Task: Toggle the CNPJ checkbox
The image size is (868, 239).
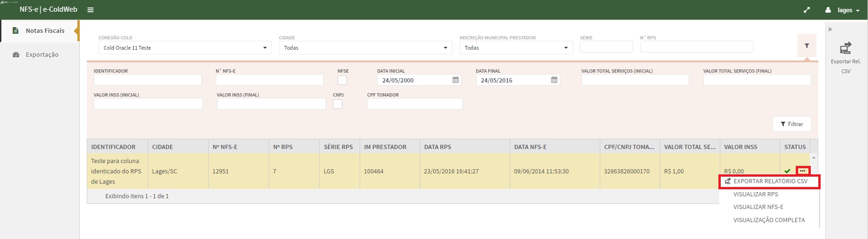Action: pos(338,104)
